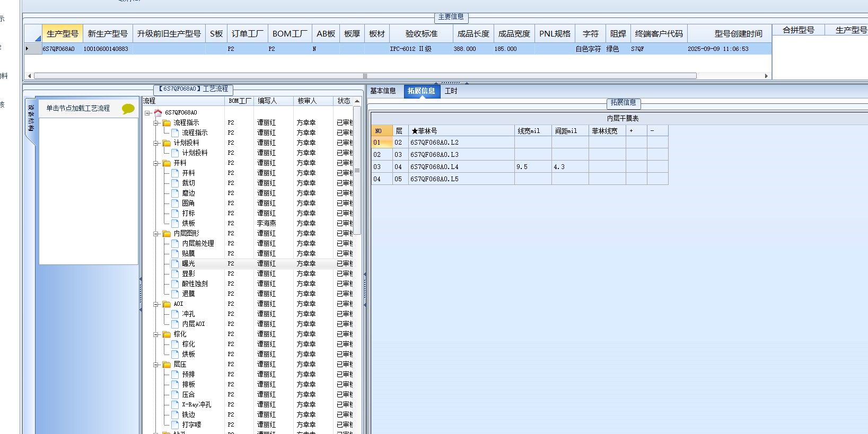868x434 pixels.
Task: Sort by the 生产型号 column header
Action: pyautogui.click(x=63, y=33)
